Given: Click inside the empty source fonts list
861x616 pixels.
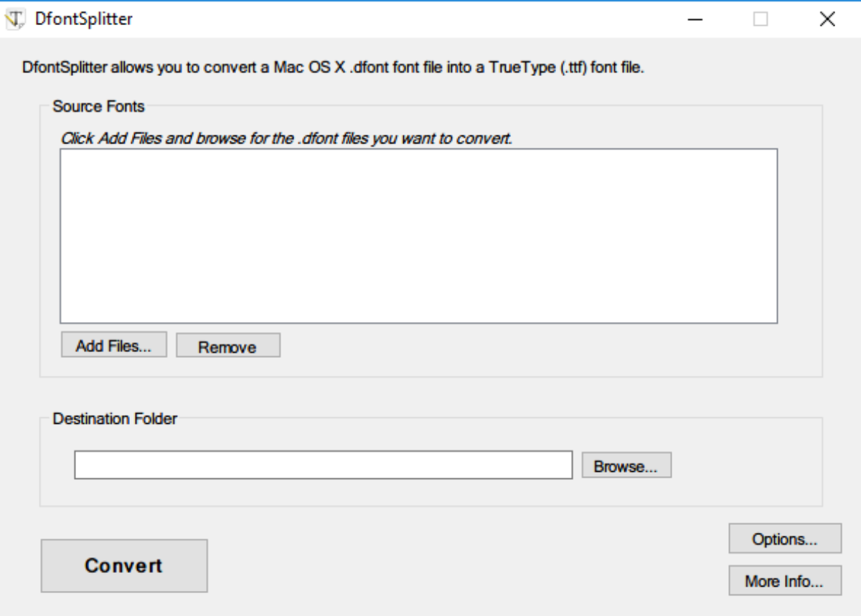Looking at the screenshot, I should [x=418, y=236].
